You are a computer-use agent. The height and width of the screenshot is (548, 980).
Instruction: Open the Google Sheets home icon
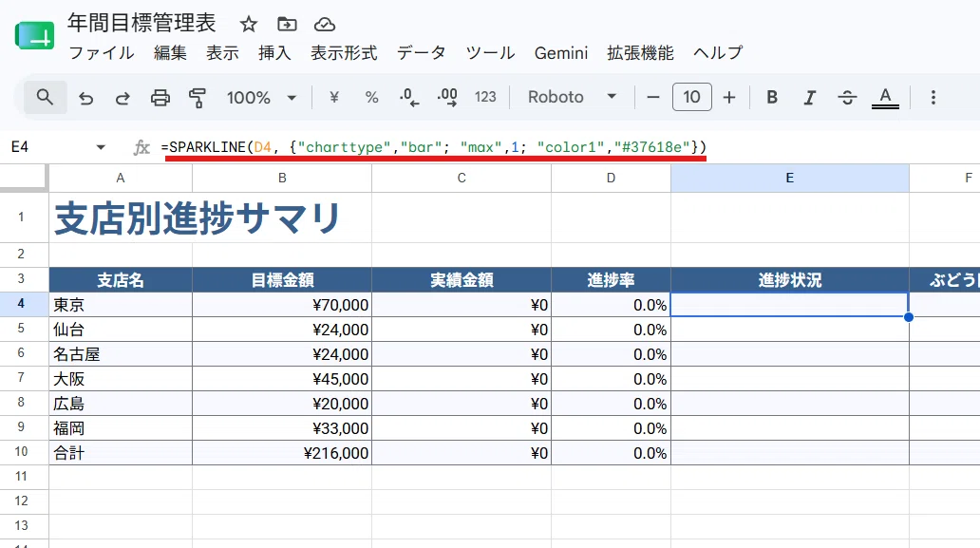point(34,36)
